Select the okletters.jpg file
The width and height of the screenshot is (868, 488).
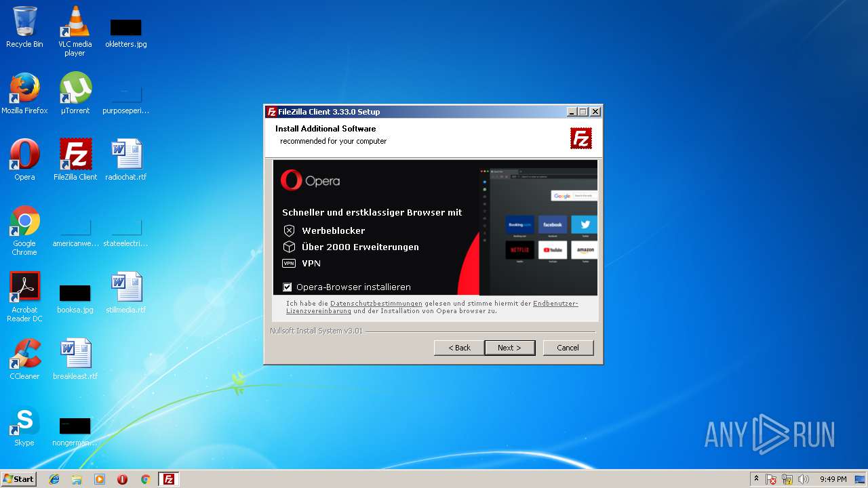point(126,32)
